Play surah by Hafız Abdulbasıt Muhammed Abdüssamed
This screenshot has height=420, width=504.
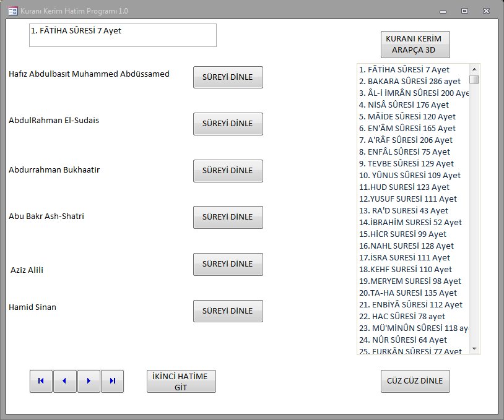tap(228, 77)
